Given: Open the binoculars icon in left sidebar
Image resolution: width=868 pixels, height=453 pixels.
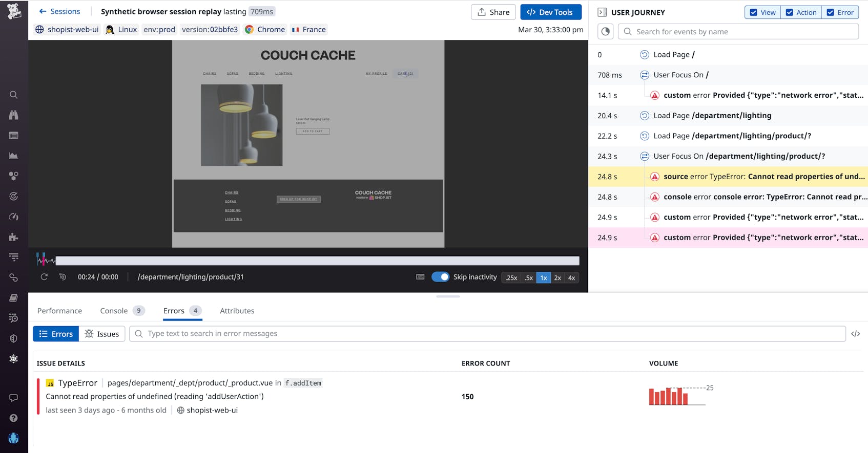Looking at the screenshot, I should (x=14, y=115).
